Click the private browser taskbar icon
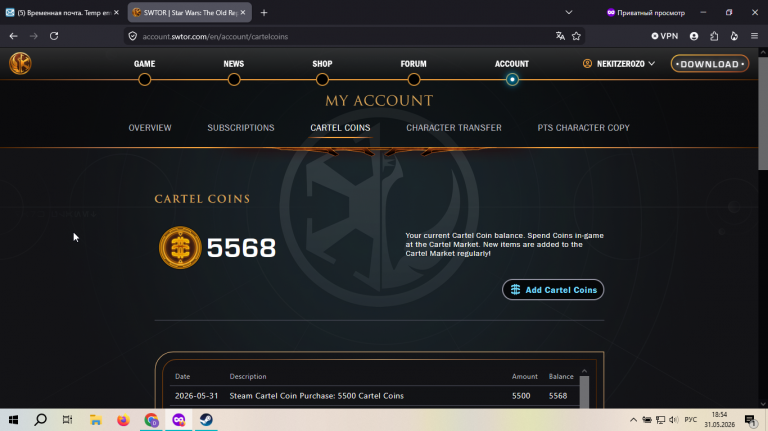The height and width of the screenshot is (431, 768). click(x=179, y=420)
